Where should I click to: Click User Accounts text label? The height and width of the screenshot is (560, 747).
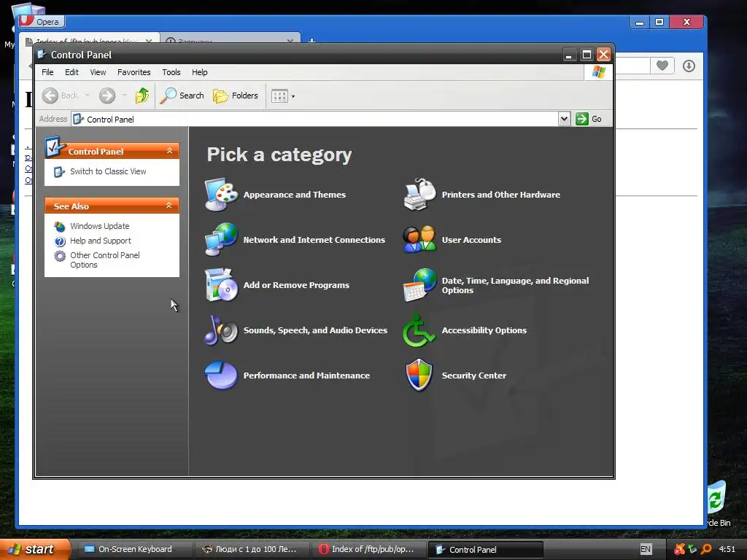[471, 240]
